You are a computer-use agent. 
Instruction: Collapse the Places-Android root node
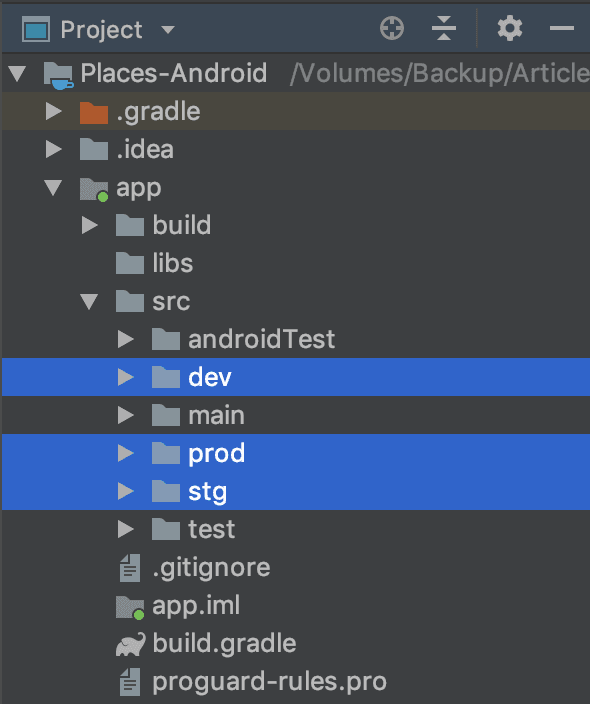pos(18,74)
